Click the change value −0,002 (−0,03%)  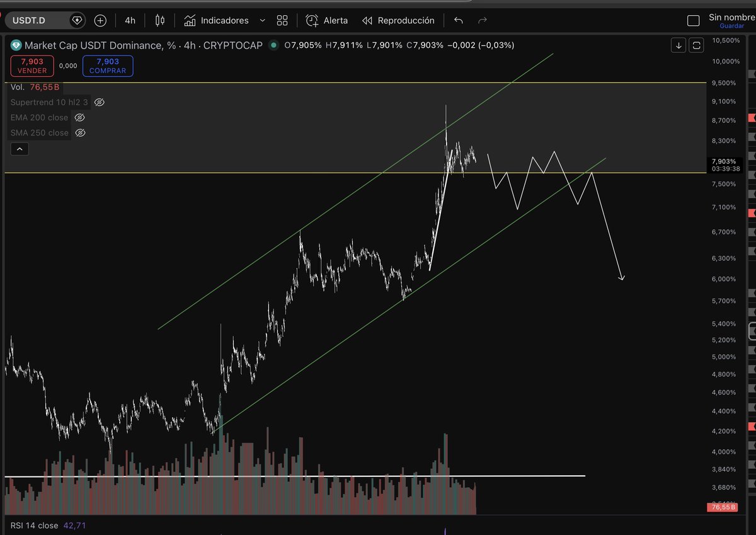click(x=480, y=45)
